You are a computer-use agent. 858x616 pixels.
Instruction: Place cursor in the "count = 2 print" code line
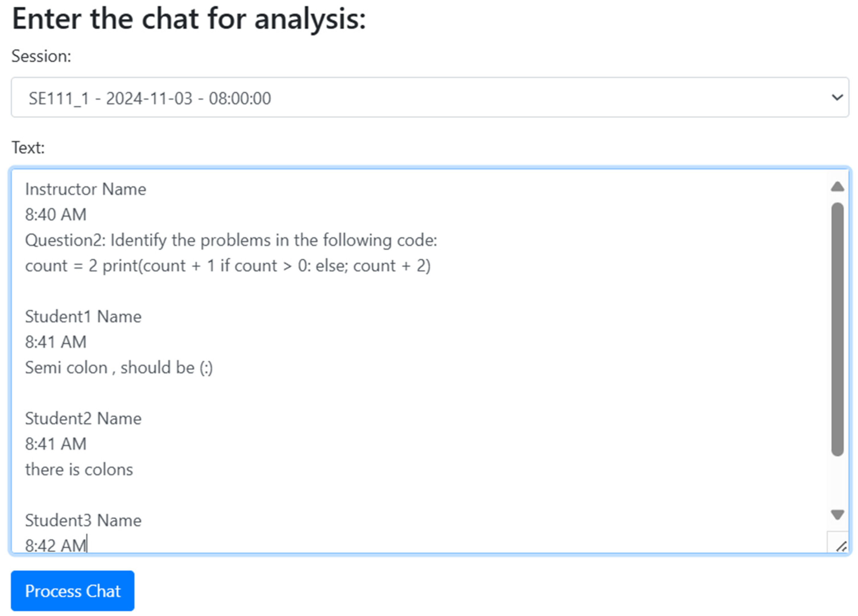tap(228, 266)
